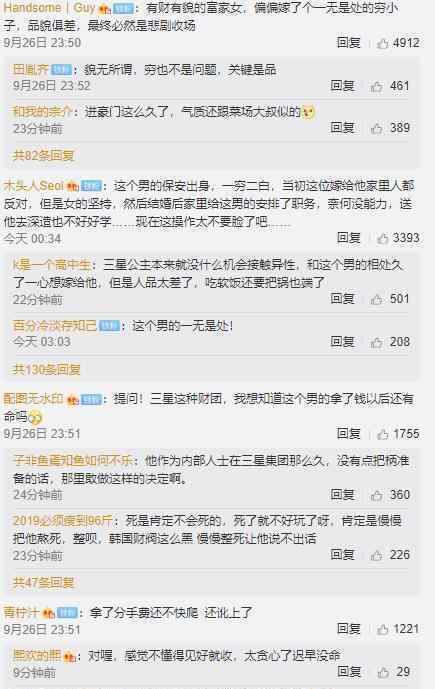
Task: Open 青柠汁 user profile
Action: [22, 612]
